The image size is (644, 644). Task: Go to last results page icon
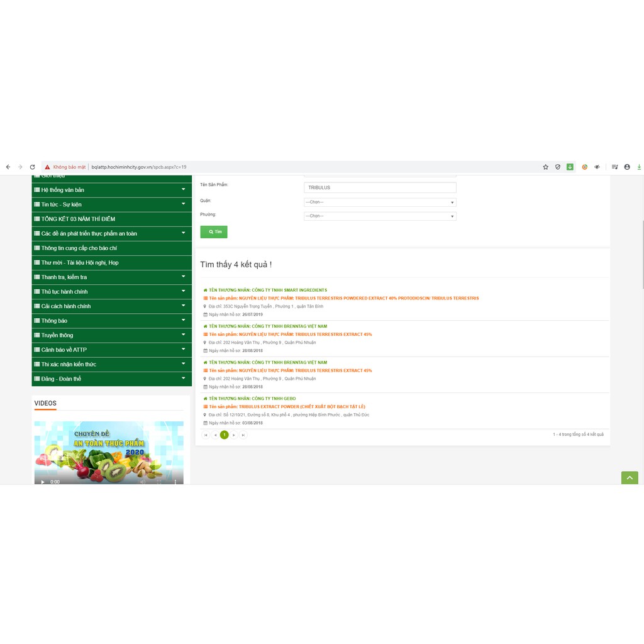243,435
